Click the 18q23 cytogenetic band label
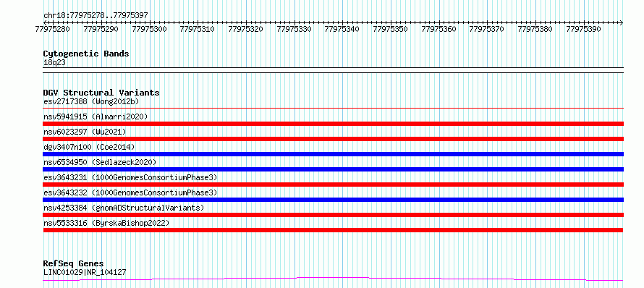Viewport: 644px width, 288px height. [x=54, y=63]
